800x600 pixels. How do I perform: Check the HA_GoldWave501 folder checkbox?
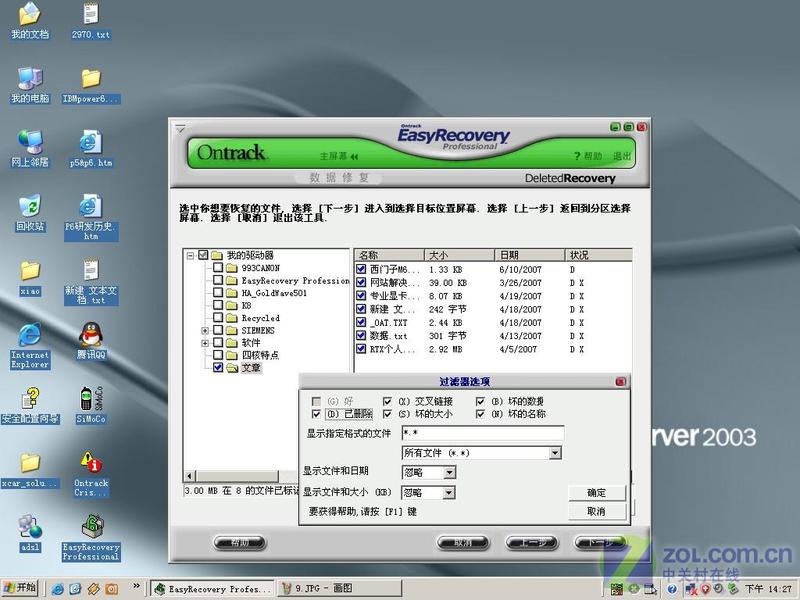coord(218,292)
